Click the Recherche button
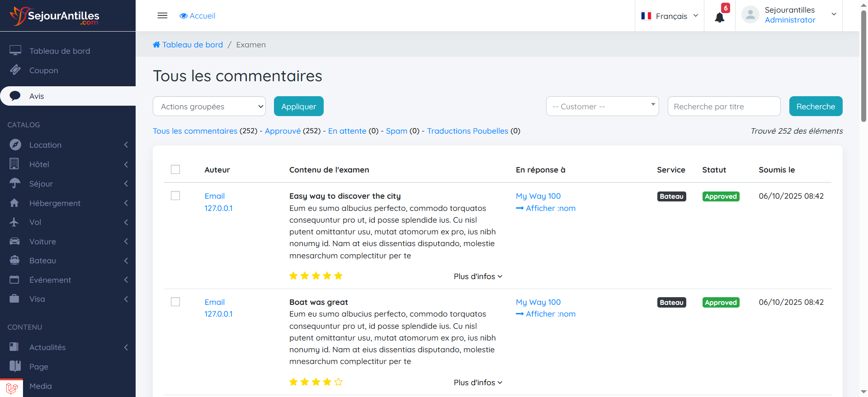Image resolution: width=868 pixels, height=397 pixels. tap(816, 107)
